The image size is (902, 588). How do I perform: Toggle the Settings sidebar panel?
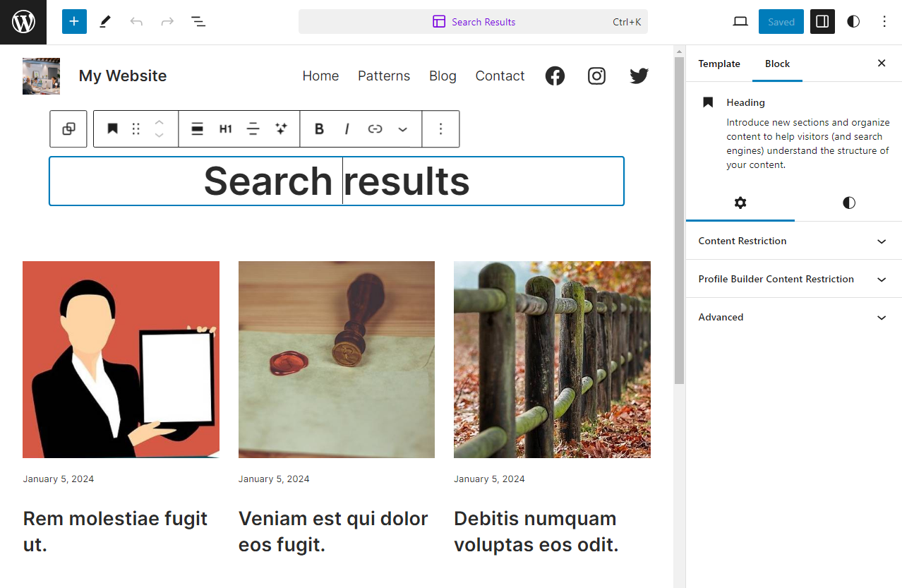[822, 22]
